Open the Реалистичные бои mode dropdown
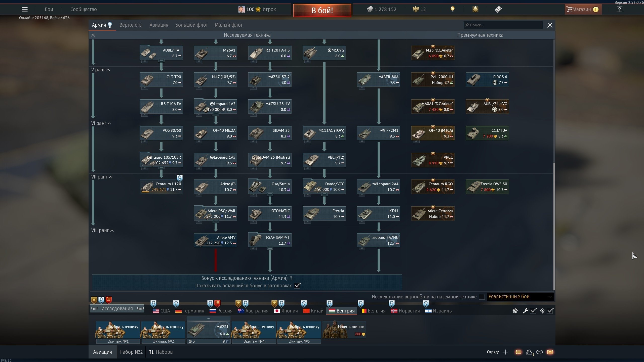 point(520,297)
